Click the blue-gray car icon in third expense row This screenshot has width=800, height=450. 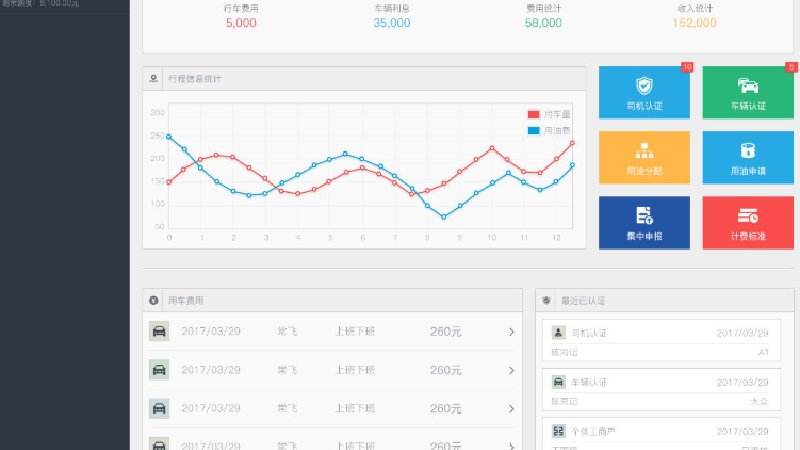coord(159,408)
